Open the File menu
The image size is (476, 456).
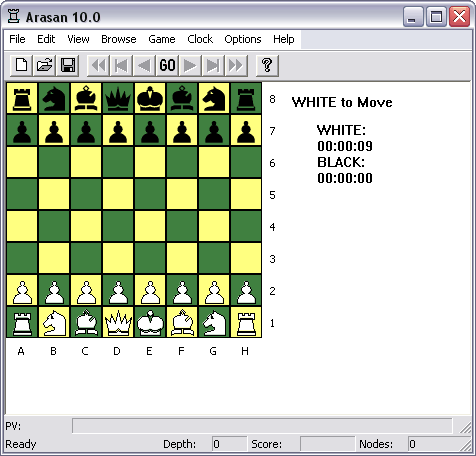point(17,39)
